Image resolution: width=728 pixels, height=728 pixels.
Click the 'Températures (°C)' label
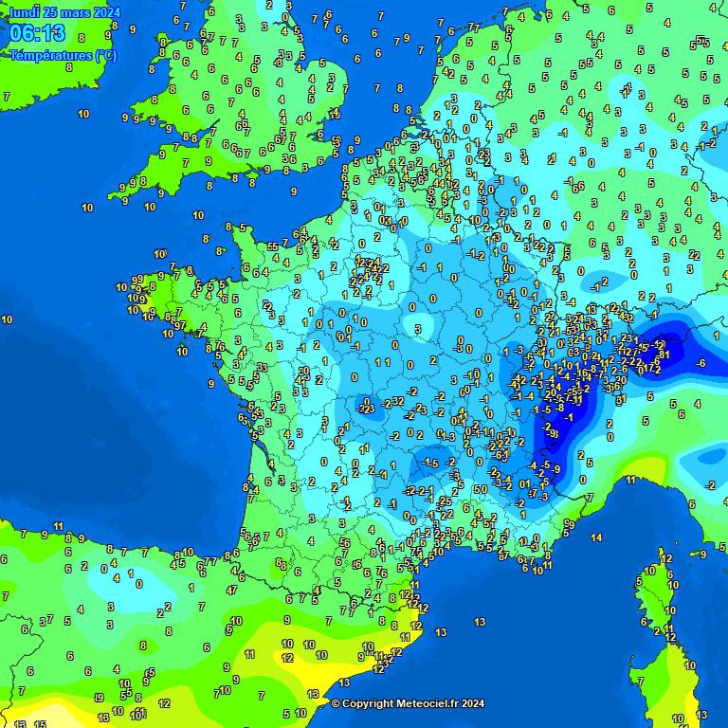click(x=63, y=56)
